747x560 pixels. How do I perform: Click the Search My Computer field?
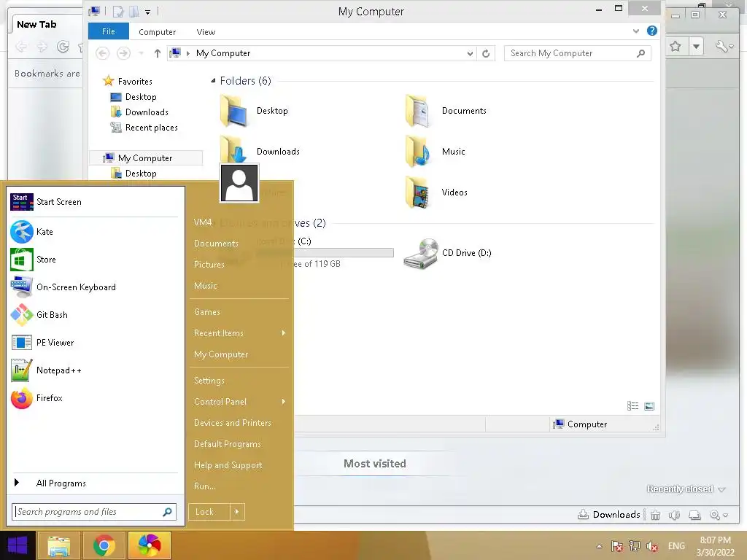click(x=578, y=53)
